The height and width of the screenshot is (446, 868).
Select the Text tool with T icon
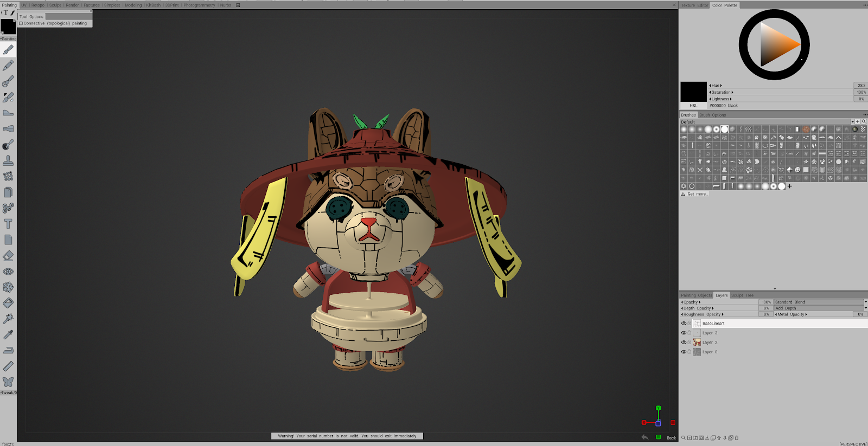tap(8, 224)
